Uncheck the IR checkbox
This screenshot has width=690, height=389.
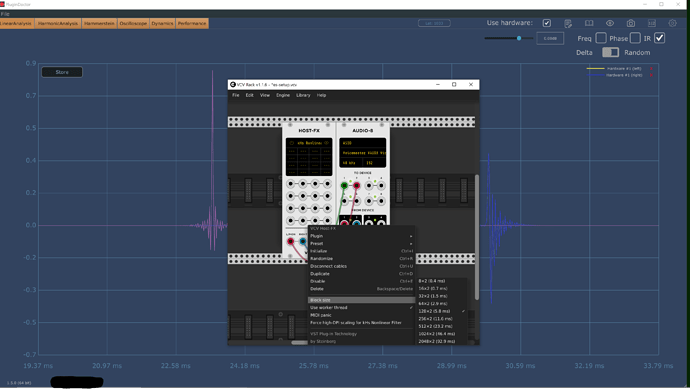coord(659,38)
